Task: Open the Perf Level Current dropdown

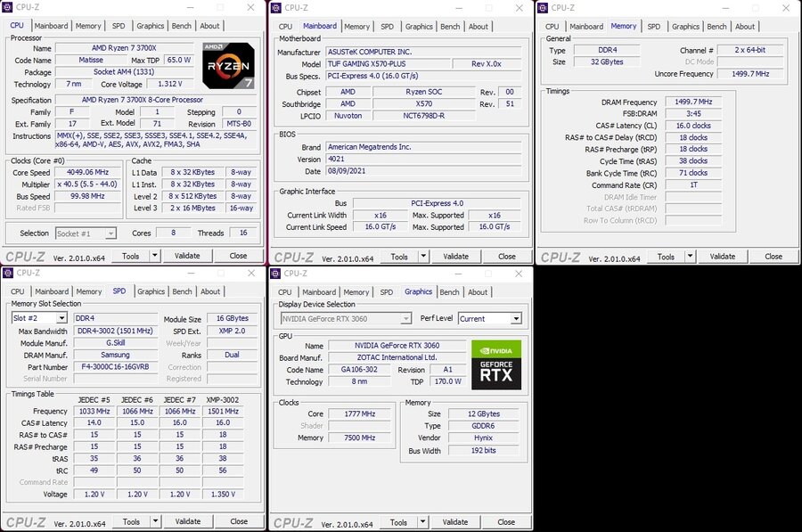Action: (x=489, y=318)
